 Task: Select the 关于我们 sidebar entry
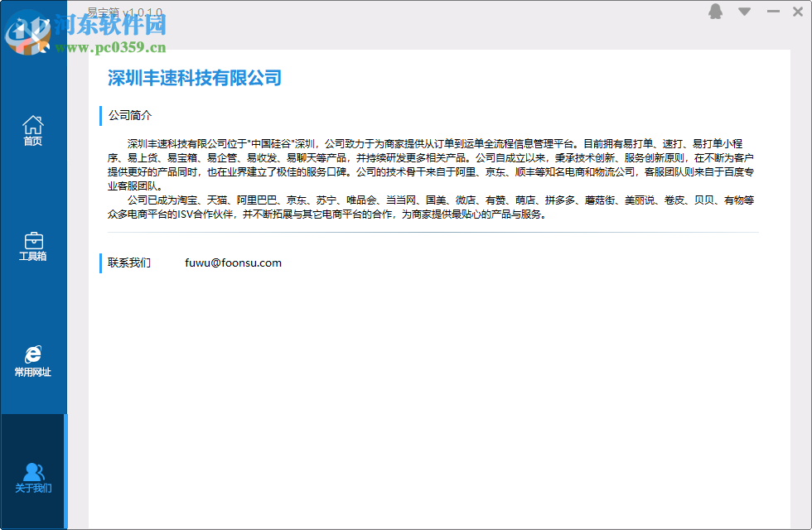click(33, 476)
